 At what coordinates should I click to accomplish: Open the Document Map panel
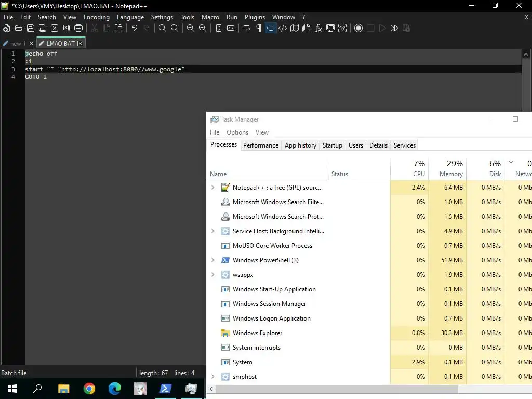[x=295, y=28]
